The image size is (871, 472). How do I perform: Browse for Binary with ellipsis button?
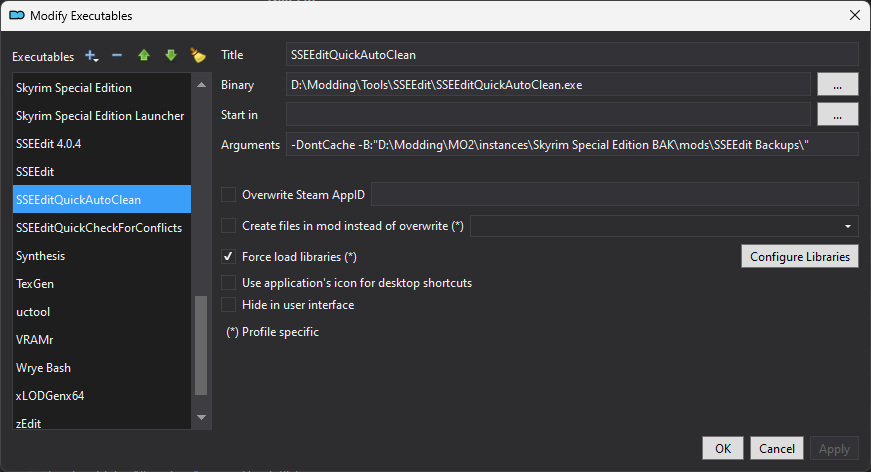pyautogui.click(x=838, y=84)
